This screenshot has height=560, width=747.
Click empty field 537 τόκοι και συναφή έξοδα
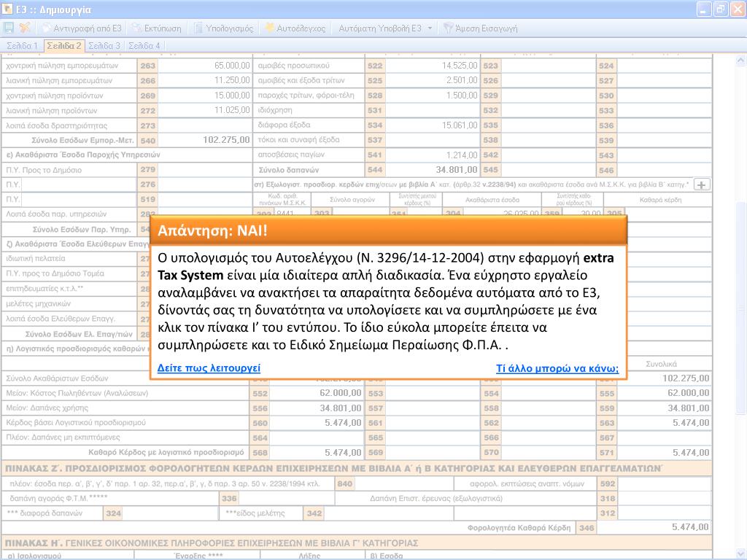pos(432,140)
